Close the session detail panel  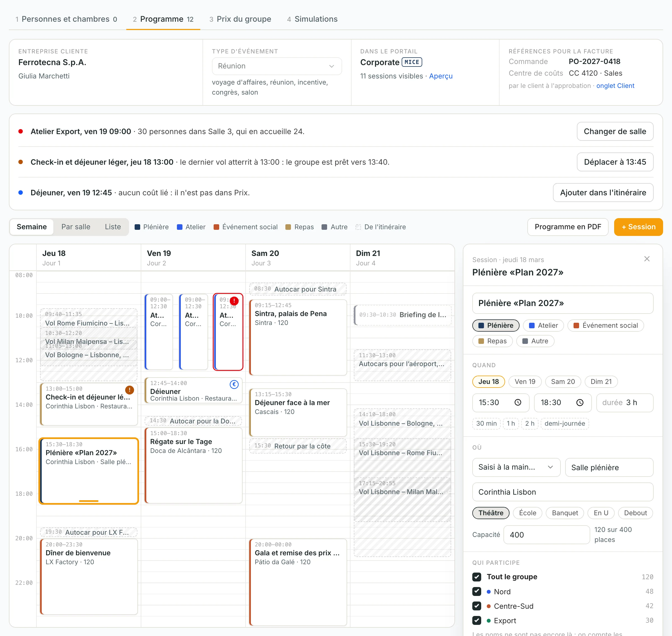pyautogui.click(x=647, y=259)
